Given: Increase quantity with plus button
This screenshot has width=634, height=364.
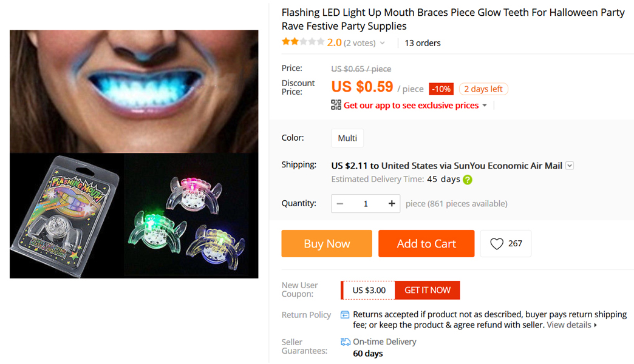Looking at the screenshot, I should [x=392, y=203].
